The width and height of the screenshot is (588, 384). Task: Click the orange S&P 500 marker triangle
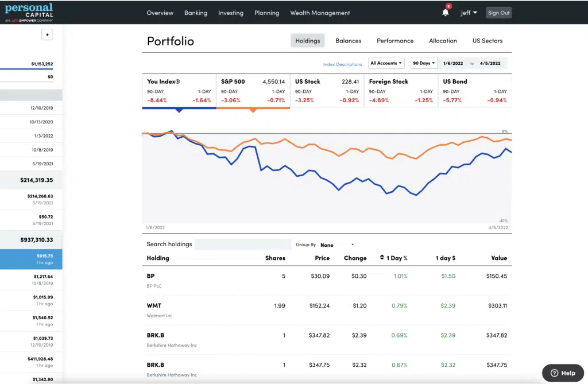tap(253, 110)
